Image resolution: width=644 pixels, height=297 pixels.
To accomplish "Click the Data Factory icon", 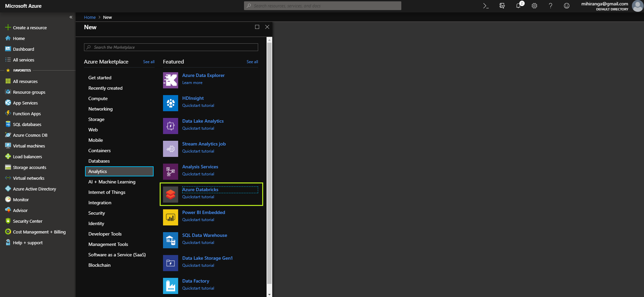I will click(170, 286).
